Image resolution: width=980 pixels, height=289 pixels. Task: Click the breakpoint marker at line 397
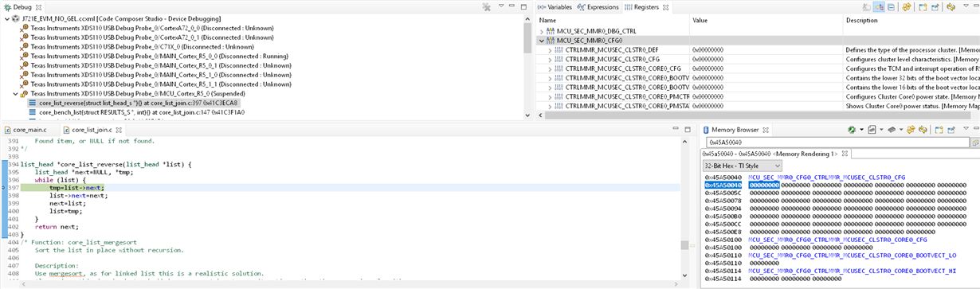pos(3,188)
